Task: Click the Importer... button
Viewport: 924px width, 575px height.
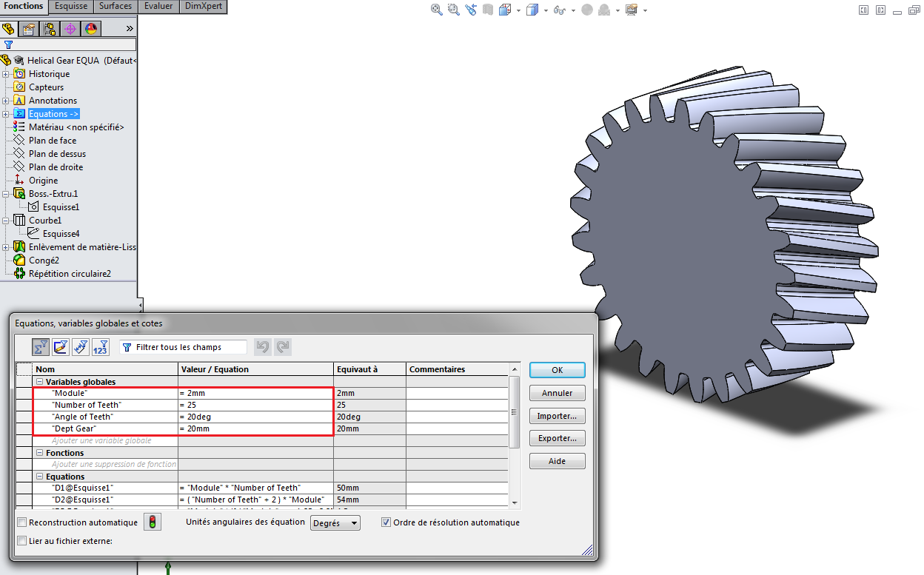Action: (558, 416)
